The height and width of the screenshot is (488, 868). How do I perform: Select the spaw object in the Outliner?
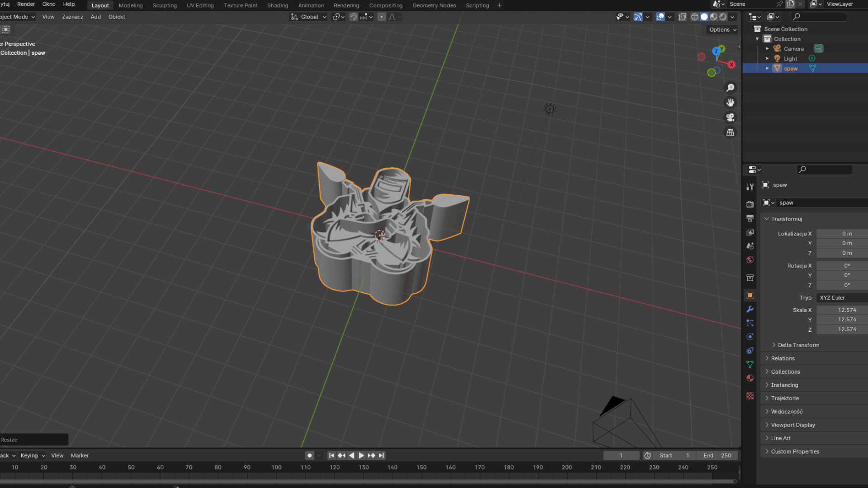(791, 68)
